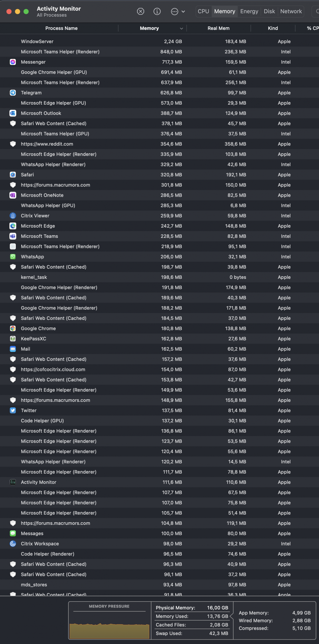Image resolution: width=319 pixels, height=644 pixels.
Task: Select WhatsApp Helper (GPU) row
Action: [159, 205]
